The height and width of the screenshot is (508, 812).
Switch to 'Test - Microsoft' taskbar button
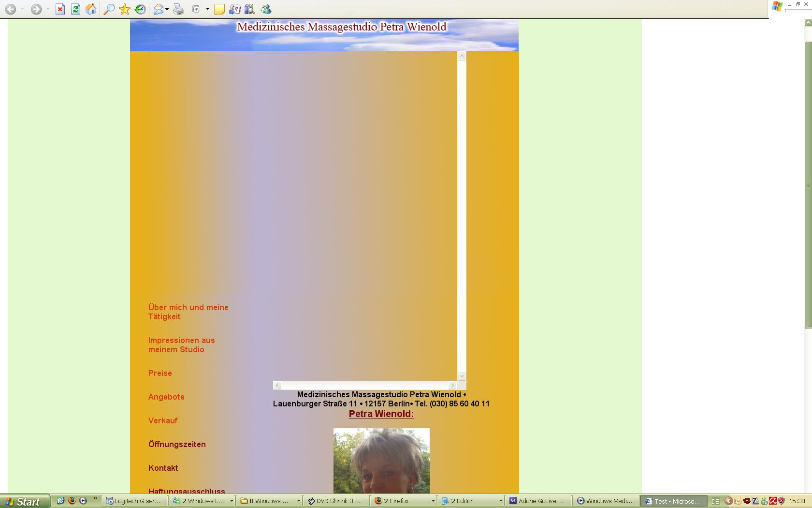click(673, 501)
